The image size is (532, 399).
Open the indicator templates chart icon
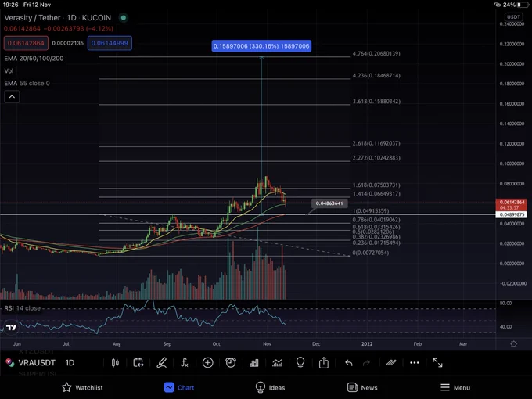277,363
